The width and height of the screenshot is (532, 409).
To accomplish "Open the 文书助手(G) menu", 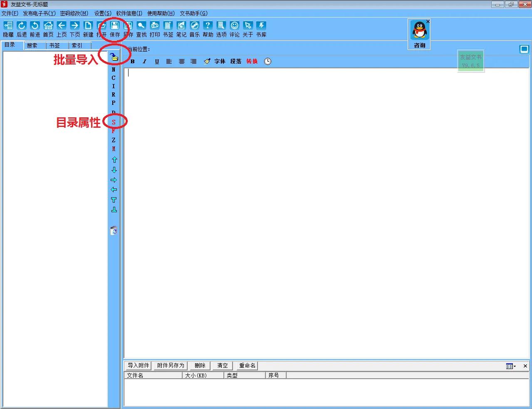I will click(194, 13).
